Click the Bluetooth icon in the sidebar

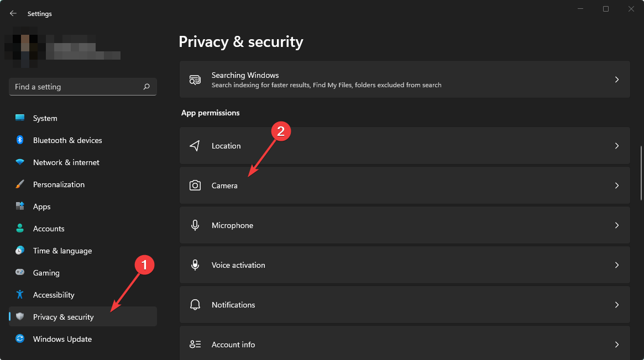click(20, 140)
